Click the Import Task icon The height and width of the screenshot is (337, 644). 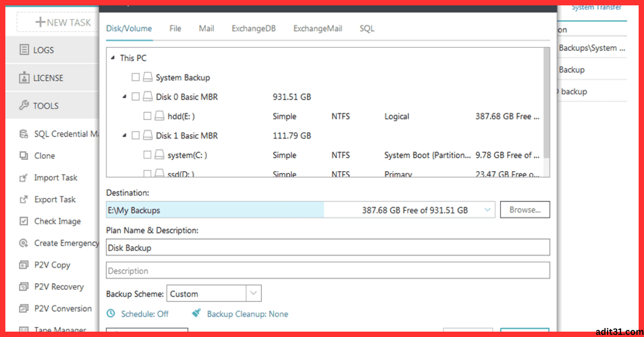(54, 177)
